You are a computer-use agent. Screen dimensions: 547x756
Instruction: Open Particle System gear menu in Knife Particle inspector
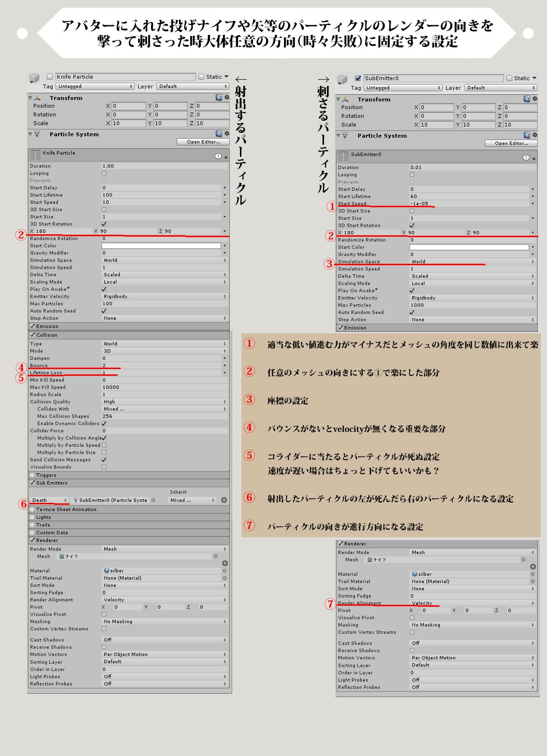(x=226, y=134)
